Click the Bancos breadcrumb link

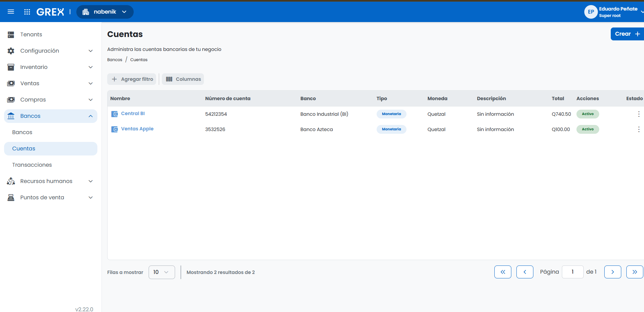[115, 60]
